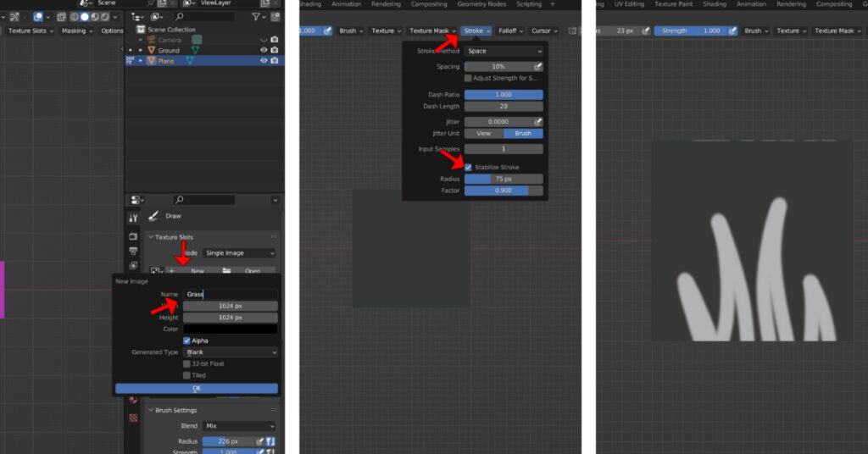Switch to Scripting workspace tab
868x454 pixels.
click(529, 4)
